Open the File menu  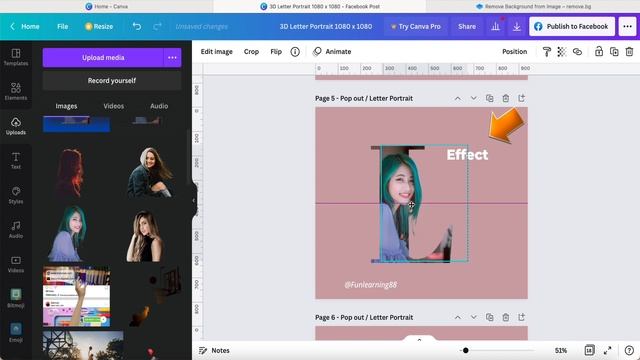[x=62, y=27]
